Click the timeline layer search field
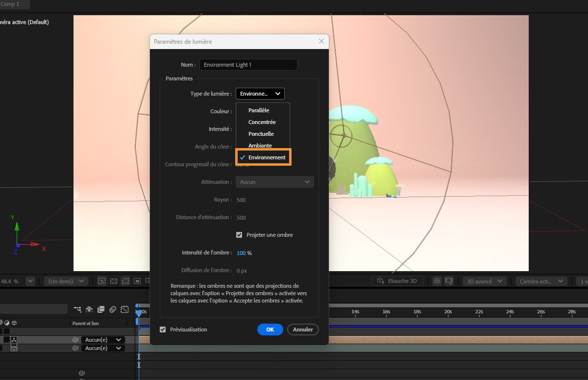Image resolution: width=588 pixels, height=380 pixels. 33,309
